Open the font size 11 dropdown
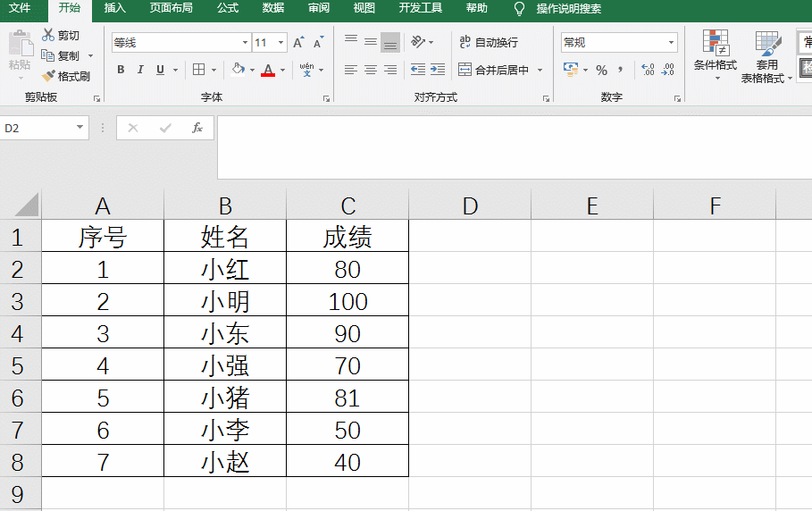 tap(280, 43)
